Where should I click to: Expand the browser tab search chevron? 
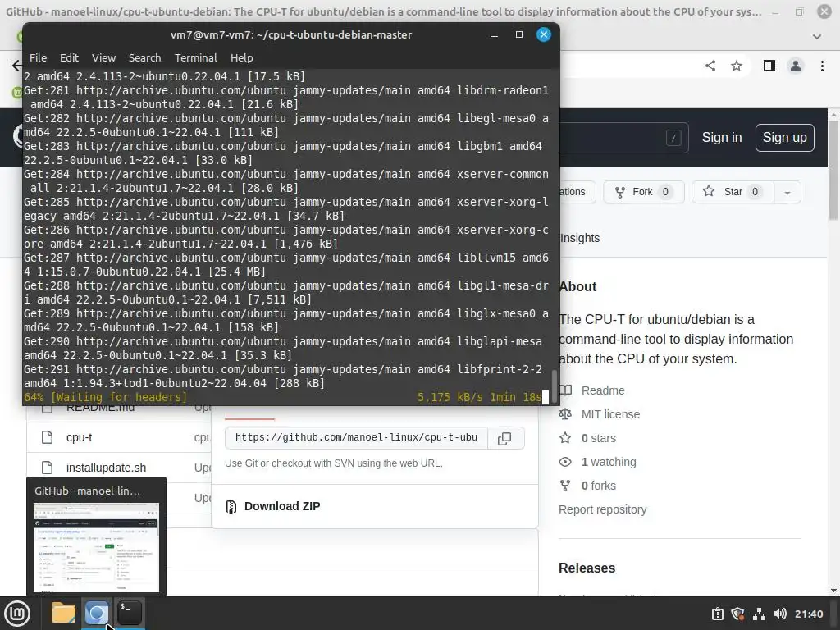click(x=817, y=36)
